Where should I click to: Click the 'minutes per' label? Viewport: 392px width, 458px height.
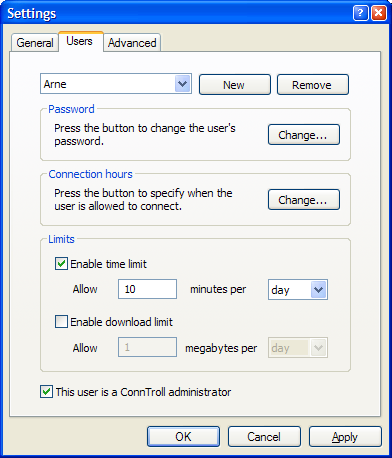(218, 289)
